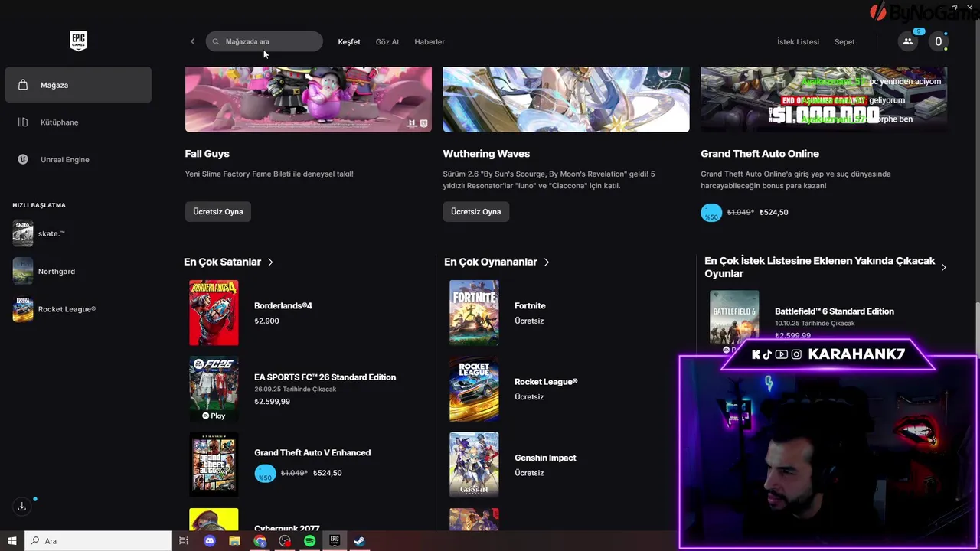Open the Genshin Impact cover thumbnail
The width and height of the screenshot is (980, 551).
[x=474, y=465]
